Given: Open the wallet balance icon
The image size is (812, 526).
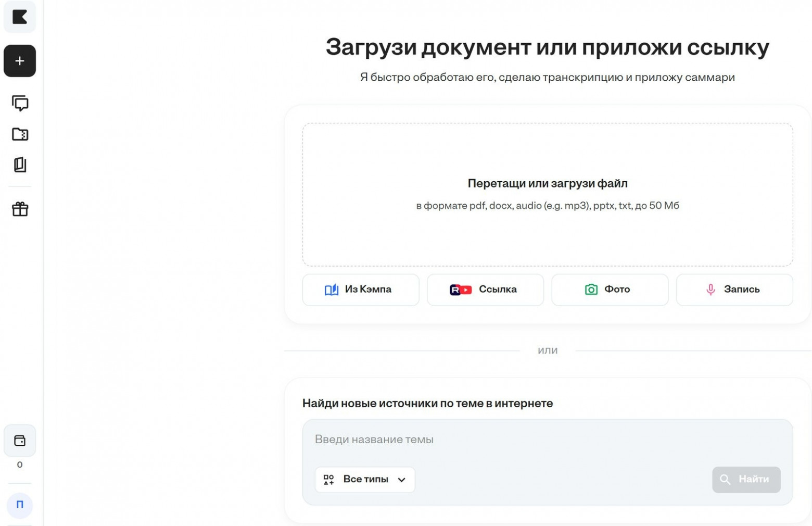Looking at the screenshot, I should 20,441.
